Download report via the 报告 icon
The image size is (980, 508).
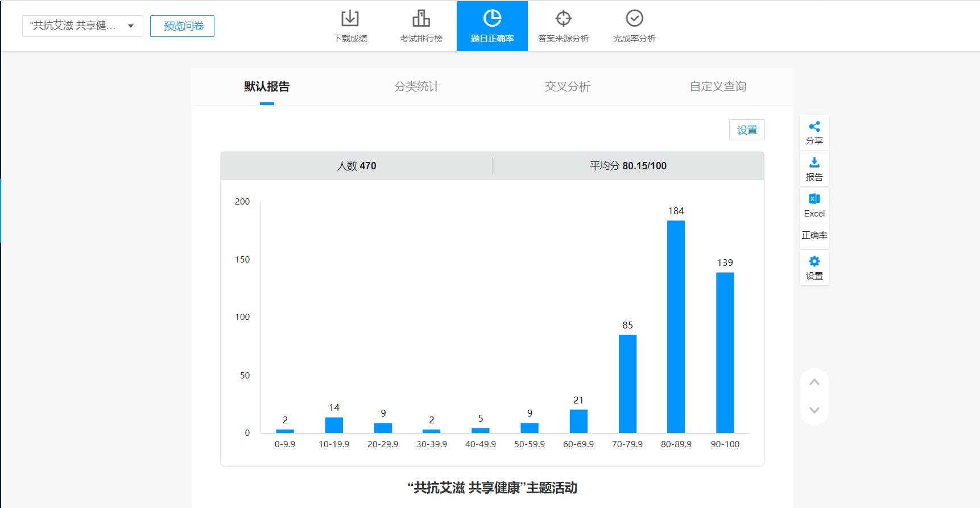click(814, 163)
